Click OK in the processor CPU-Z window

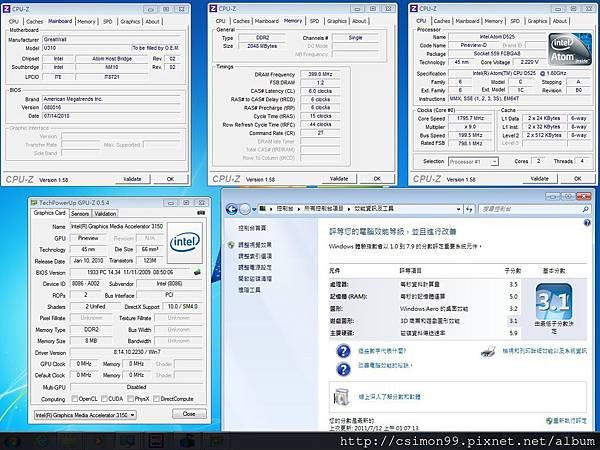coord(578,179)
